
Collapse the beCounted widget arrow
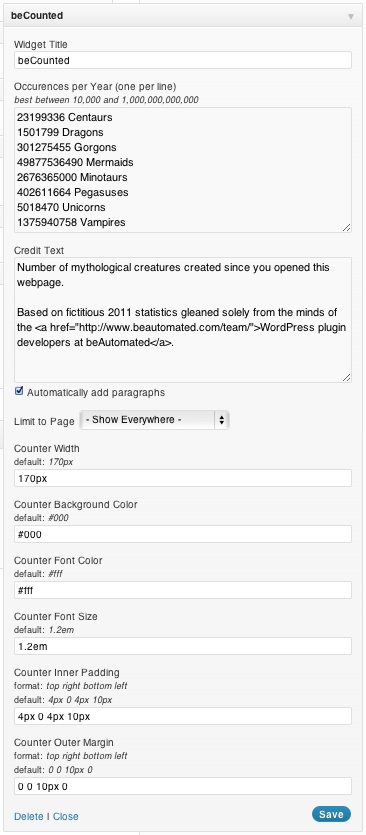(351, 16)
